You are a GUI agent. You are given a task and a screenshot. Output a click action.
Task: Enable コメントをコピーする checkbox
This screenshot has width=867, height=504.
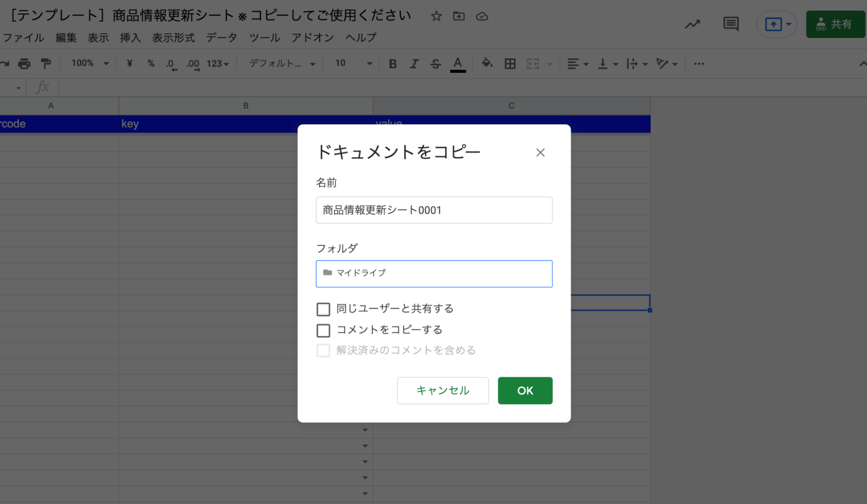click(x=323, y=330)
